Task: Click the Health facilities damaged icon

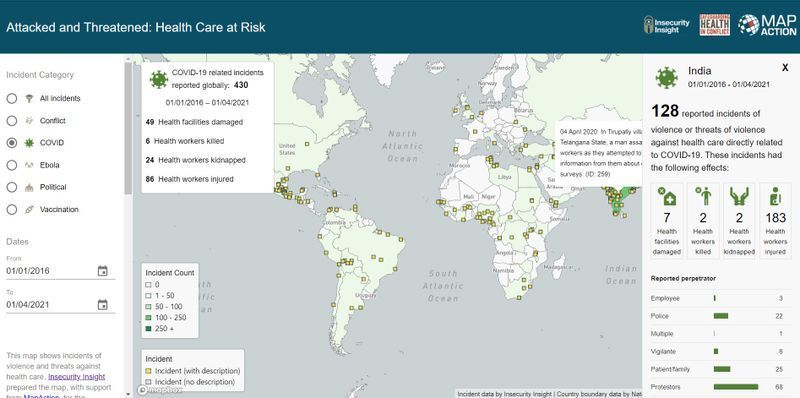Action: click(x=667, y=196)
